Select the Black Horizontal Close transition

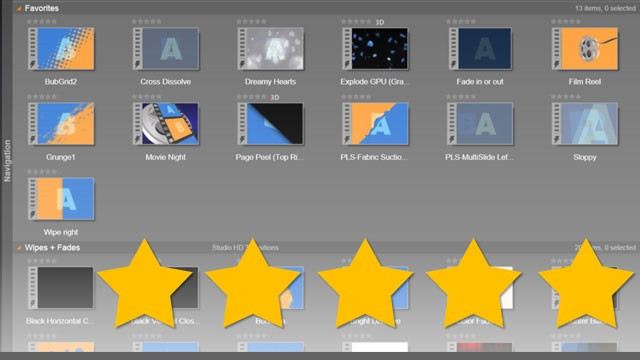pos(61,288)
